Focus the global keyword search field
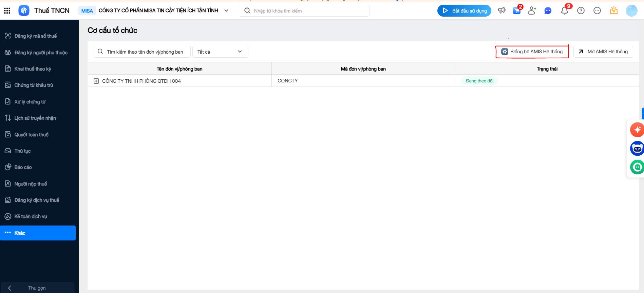Image resolution: width=644 pixels, height=293 pixels. [x=304, y=11]
